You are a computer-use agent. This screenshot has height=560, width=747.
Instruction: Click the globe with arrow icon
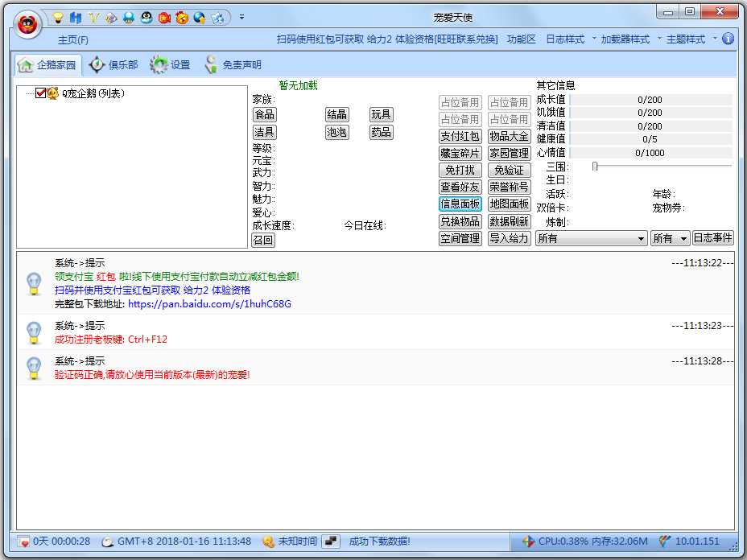(200, 18)
